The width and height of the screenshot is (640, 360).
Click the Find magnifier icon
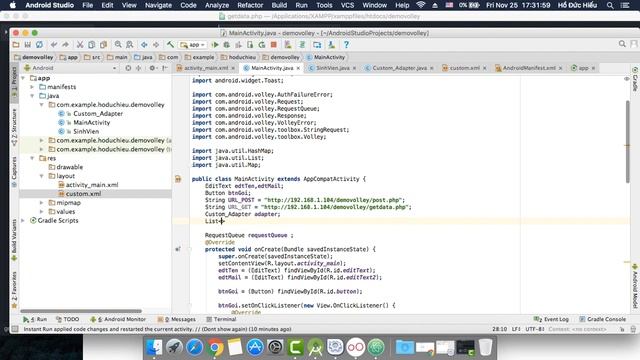(118, 45)
